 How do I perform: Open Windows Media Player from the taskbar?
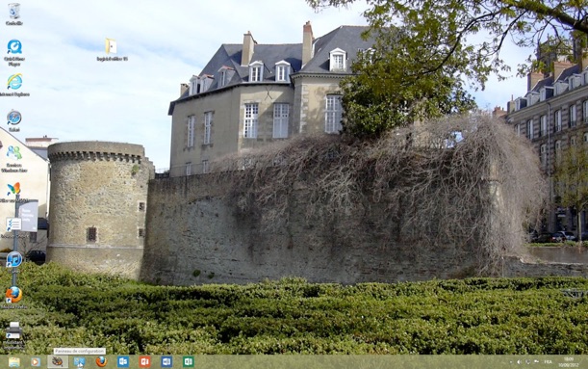pyautogui.click(x=36, y=362)
